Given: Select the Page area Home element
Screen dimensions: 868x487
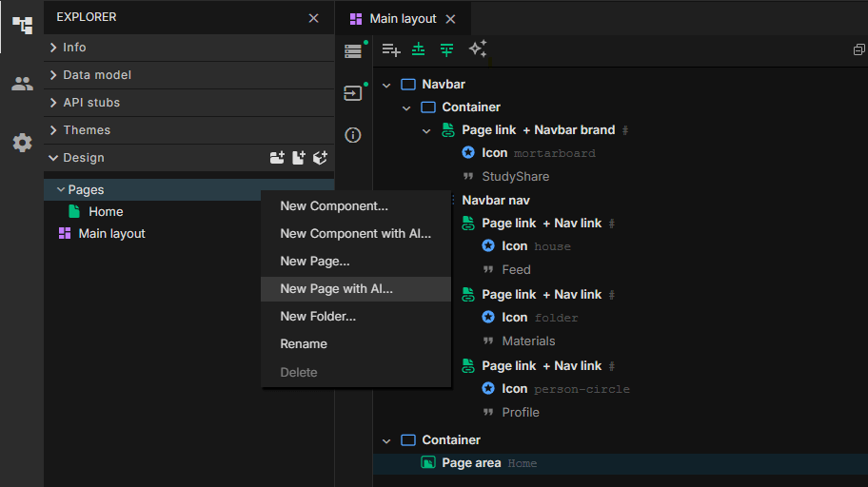Looking at the screenshot, I should 471,463.
